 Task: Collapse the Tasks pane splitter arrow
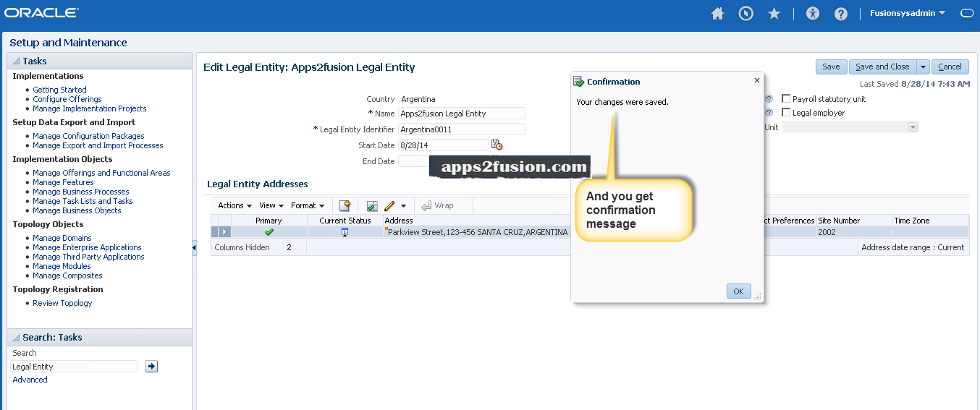[194, 248]
